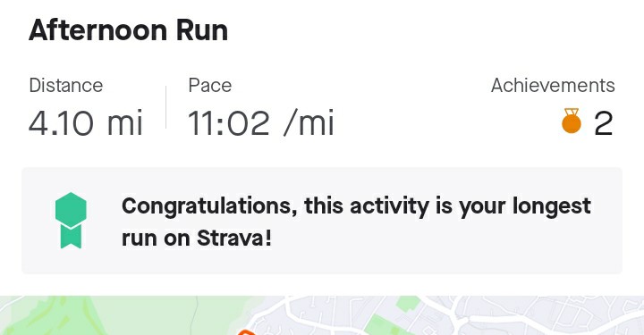Open the longest run congratulations banner
Image resolution: width=644 pixels, height=335 pixels.
(322, 221)
